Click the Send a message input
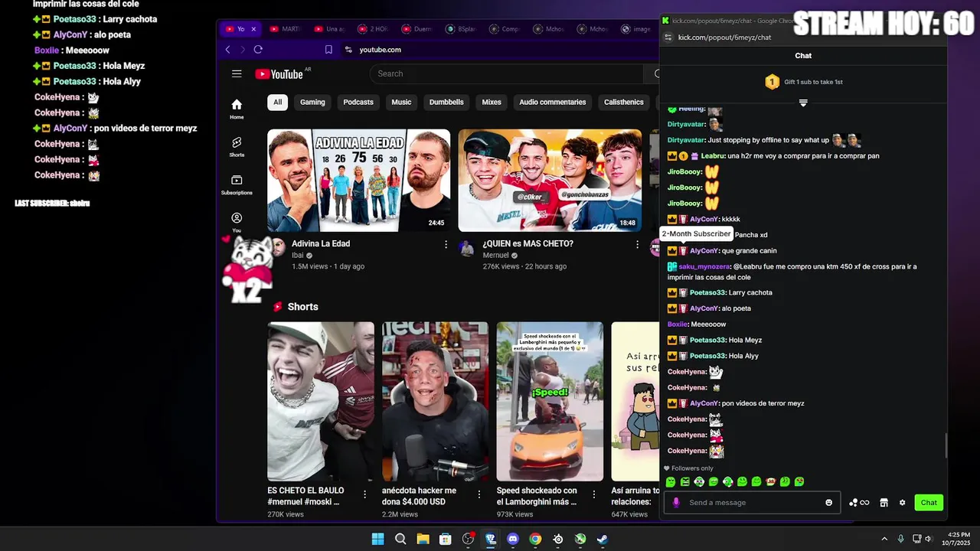This screenshot has height=551, width=980. click(753, 503)
